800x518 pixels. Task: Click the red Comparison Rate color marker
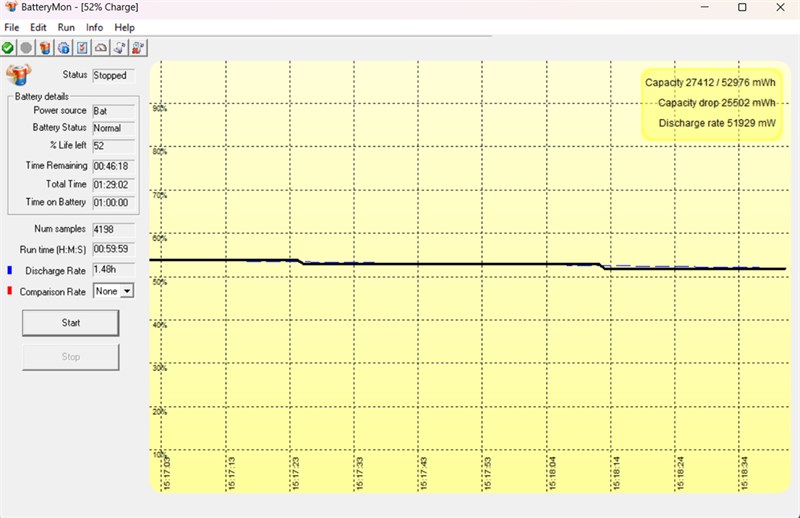[9, 291]
